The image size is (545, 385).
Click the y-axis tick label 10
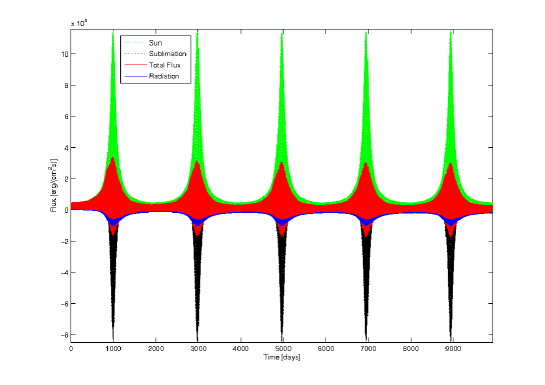point(64,54)
